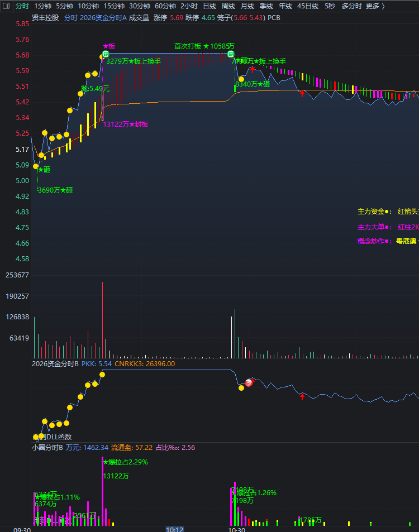Click the second green 压 marker near 10:30
Image resolution: width=419 pixels, height=532 pixels.
pyautogui.click(x=231, y=54)
